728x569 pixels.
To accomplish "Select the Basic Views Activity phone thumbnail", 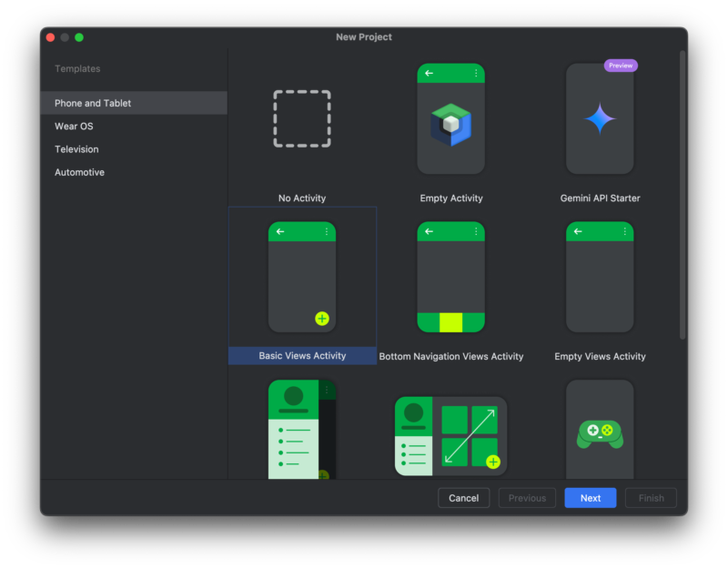I will pyautogui.click(x=302, y=278).
